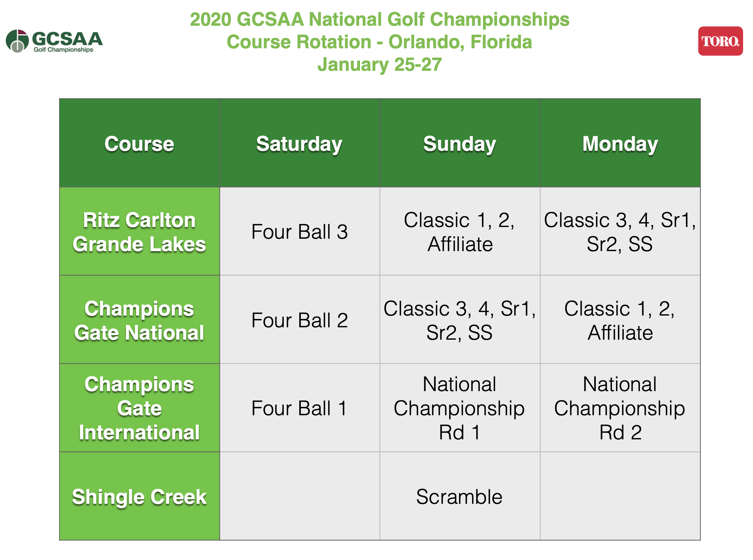The image size is (753, 560).
Task: Select the Ritz Carlton Grande Lakes row
Action: (139, 232)
